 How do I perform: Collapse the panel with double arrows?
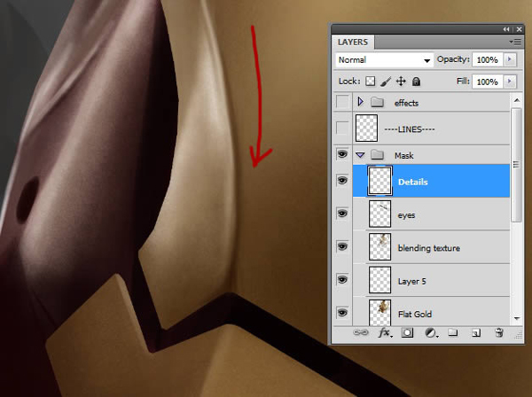pos(506,29)
